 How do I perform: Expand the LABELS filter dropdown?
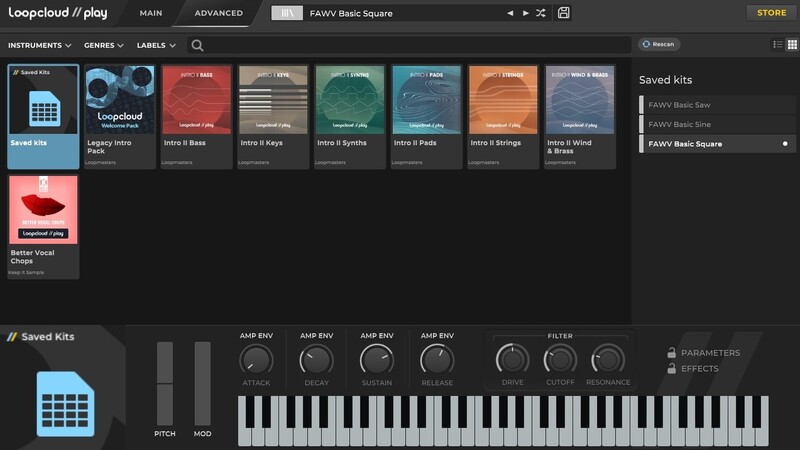tap(156, 45)
